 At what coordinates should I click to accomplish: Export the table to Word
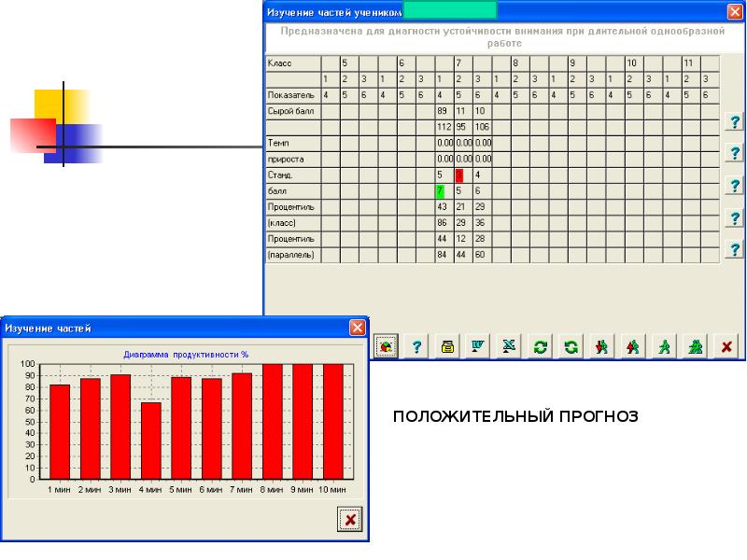click(478, 346)
